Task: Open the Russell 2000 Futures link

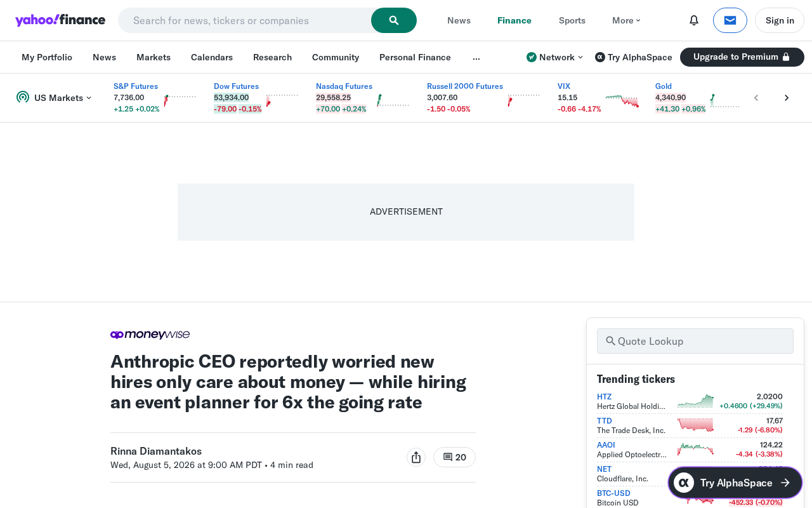Action: 465,86
